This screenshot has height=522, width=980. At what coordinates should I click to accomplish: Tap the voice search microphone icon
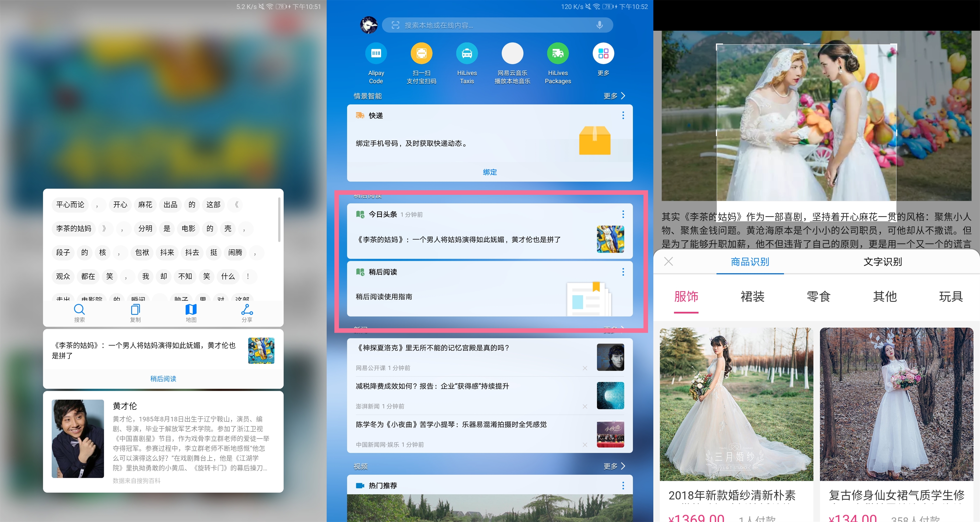(600, 25)
